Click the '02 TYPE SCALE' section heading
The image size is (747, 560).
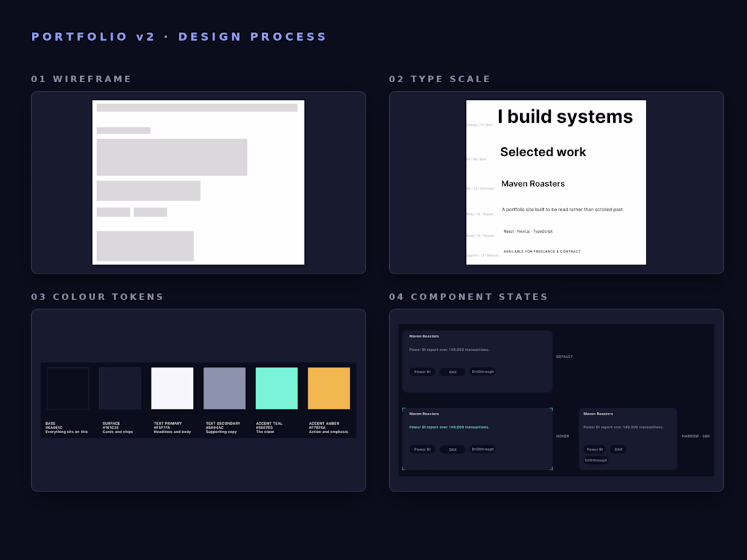[440, 79]
